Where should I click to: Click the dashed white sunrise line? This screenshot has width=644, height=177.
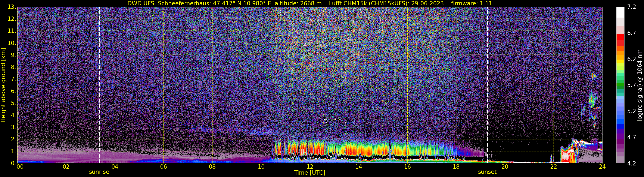(x=99, y=85)
